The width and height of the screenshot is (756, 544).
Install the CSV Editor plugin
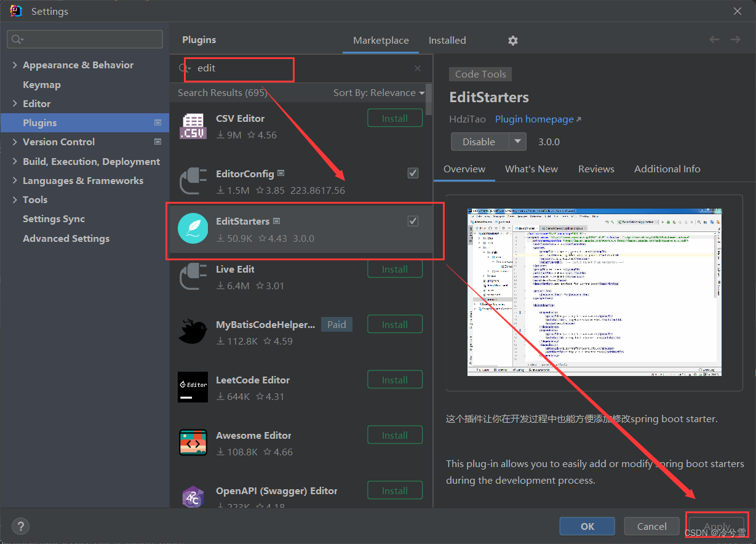click(x=395, y=118)
